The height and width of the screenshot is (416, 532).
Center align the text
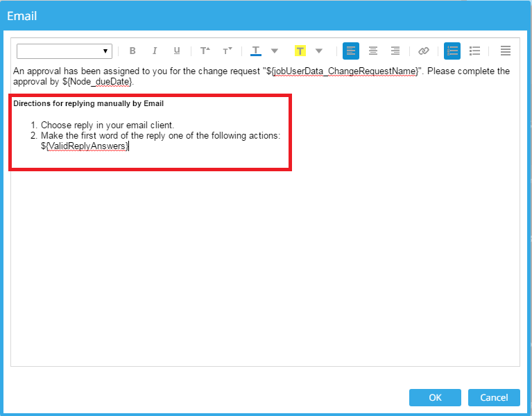click(x=373, y=51)
